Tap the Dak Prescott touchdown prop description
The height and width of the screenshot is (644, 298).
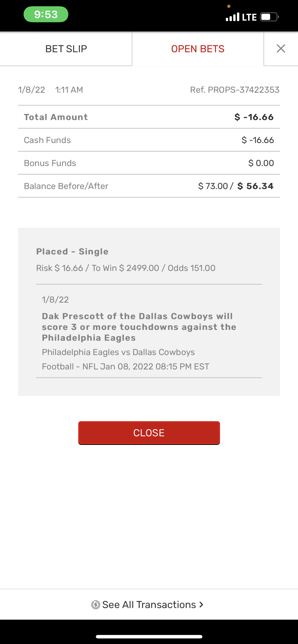[139, 327]
